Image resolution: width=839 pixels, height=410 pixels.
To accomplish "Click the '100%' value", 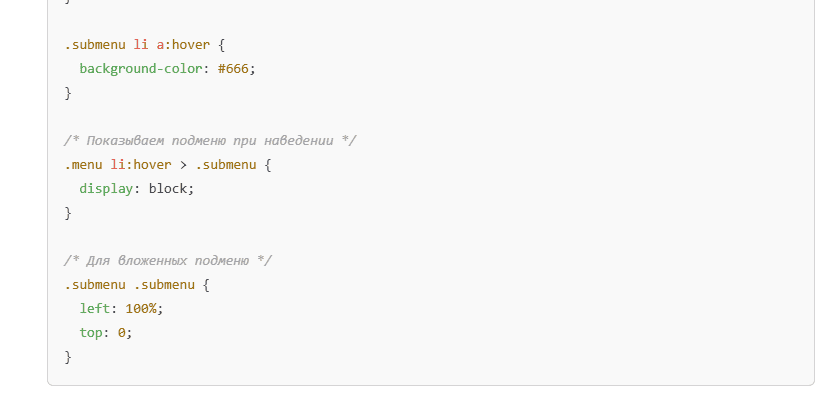I will coord(141,309).
